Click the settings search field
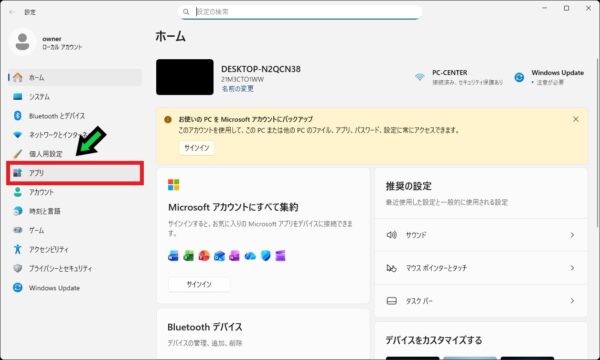Viewport: 600px width, 360px height. (300, 12)
